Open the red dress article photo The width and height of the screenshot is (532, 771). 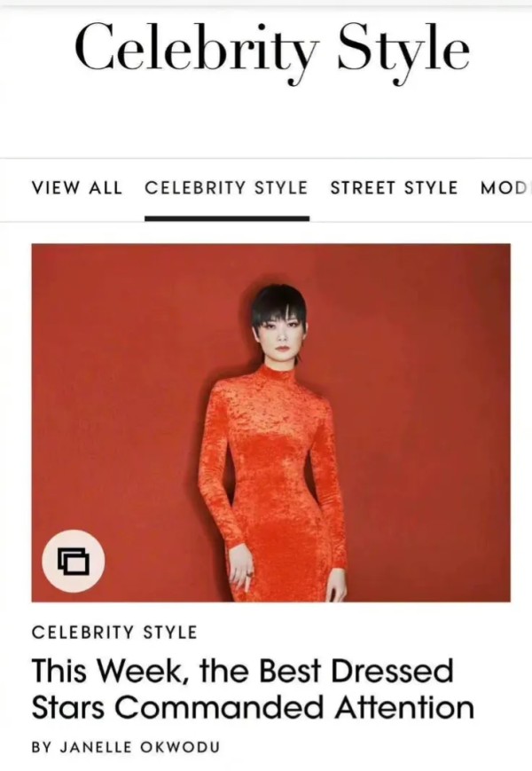[x=270, y=422]
